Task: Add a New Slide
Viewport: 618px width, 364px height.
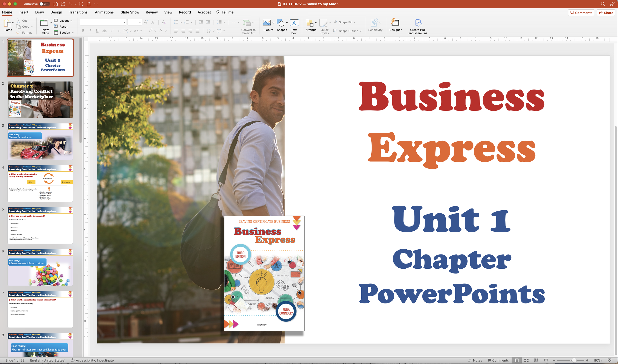Action: click(x=44, y=23)
